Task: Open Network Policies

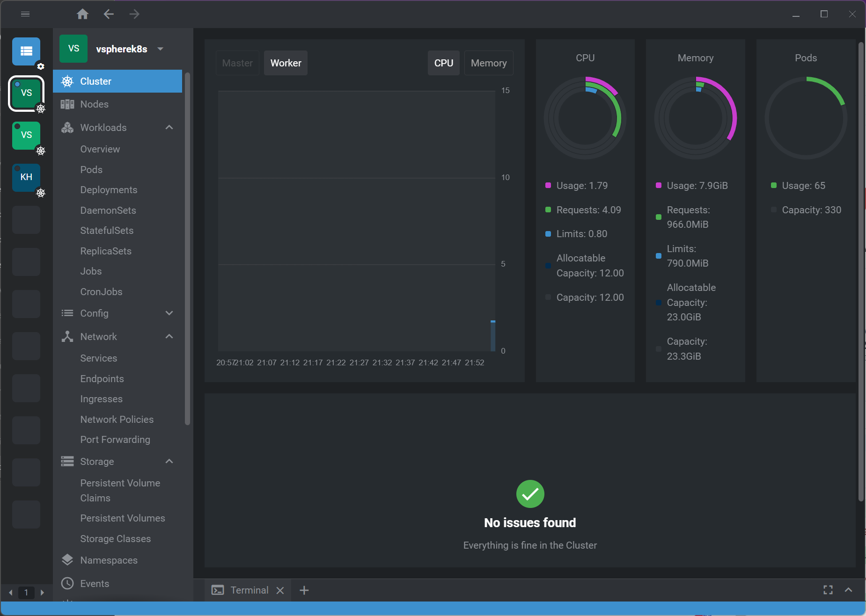Action: click(x=117, y=420)
